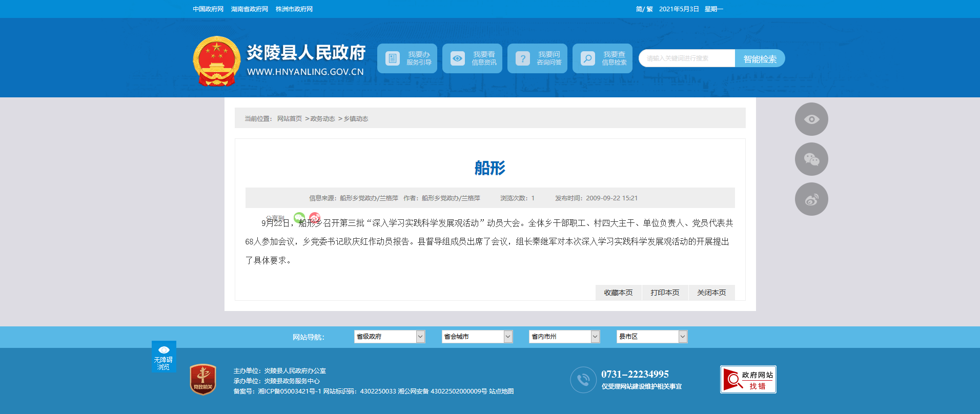Open the gray eye icon on right sidebar

click(811, 119)
